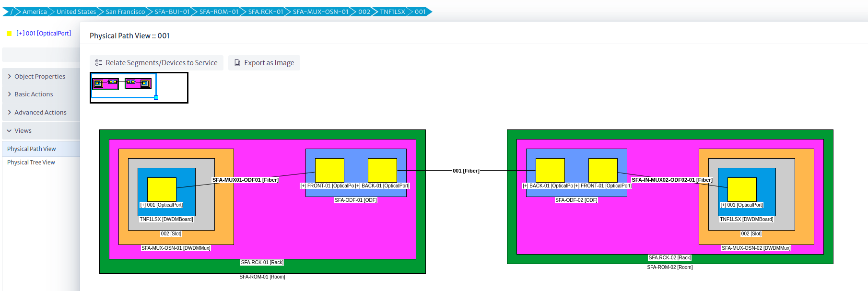Select yellow BACK-01 port node in SFA-ODF-01

point(382,170)
